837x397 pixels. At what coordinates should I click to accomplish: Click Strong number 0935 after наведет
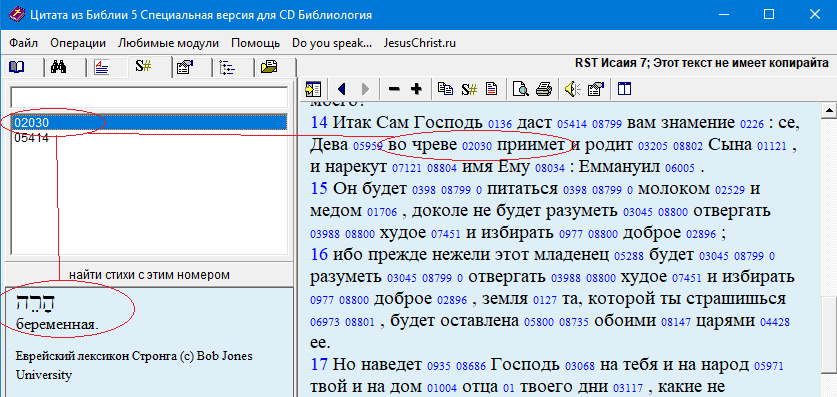pyautogui.click(x=439, y=367)
